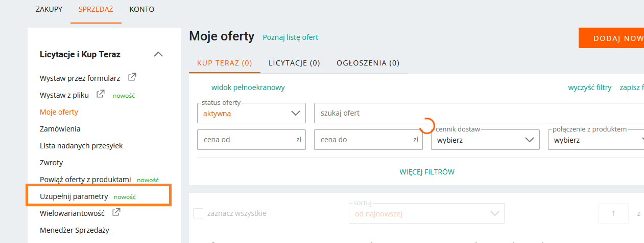Click the szukaj ofert search field
The width and height of the screenshot is (644, 243).
478,113
